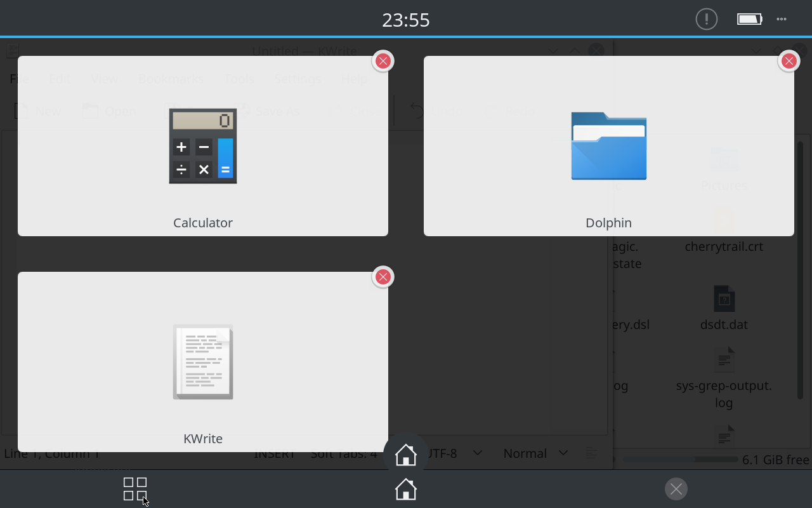This screenshot has height=508, width=812.
Task: Close the Dolphin task card
Action: pyautogui.click(x=789, y=61)
